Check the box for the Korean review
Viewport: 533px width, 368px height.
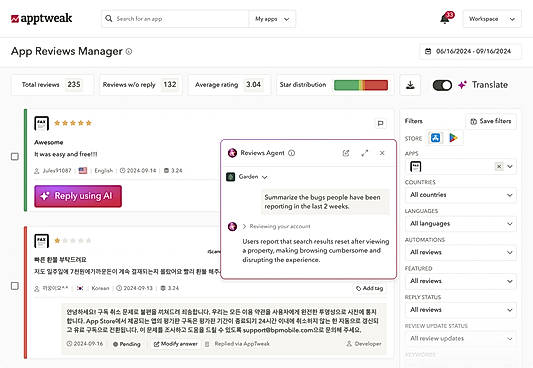(x=15, y=286)
